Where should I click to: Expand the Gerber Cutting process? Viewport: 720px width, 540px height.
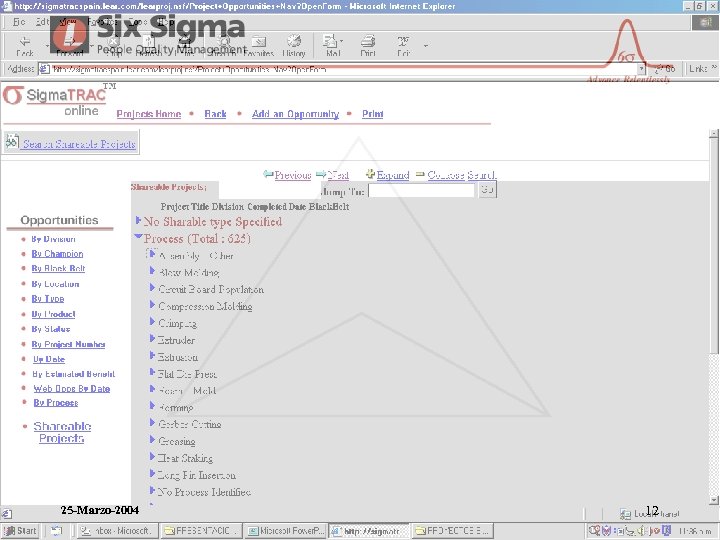(x=152, y=422)
